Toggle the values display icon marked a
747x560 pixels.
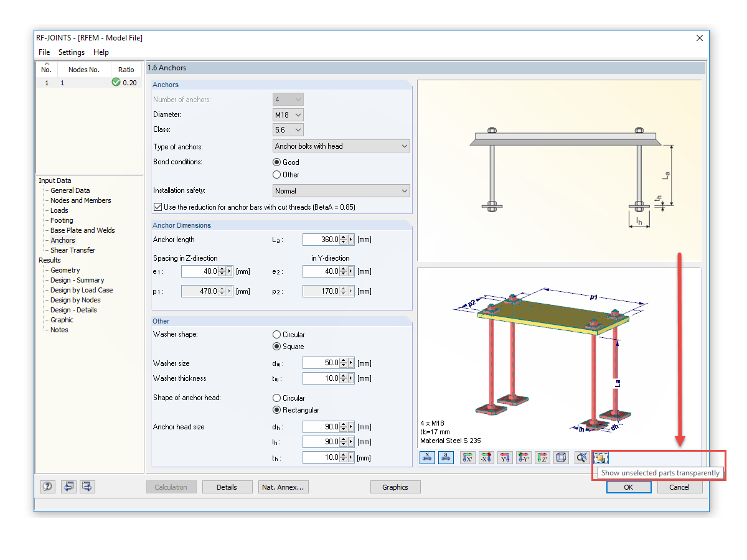click(x=446, y=458)
